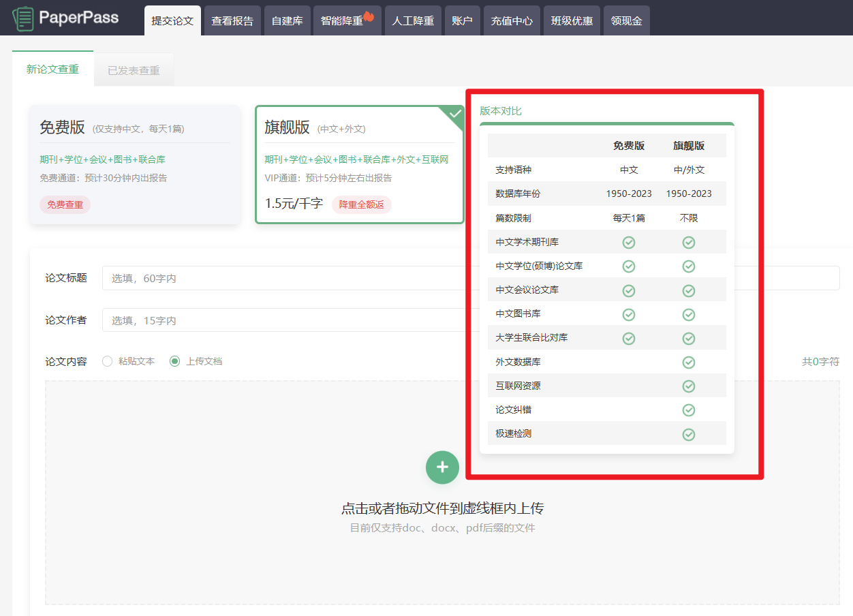Open the 智能降重 tab
This screenshot has height=616, width=853.
[x=347, y=20]
